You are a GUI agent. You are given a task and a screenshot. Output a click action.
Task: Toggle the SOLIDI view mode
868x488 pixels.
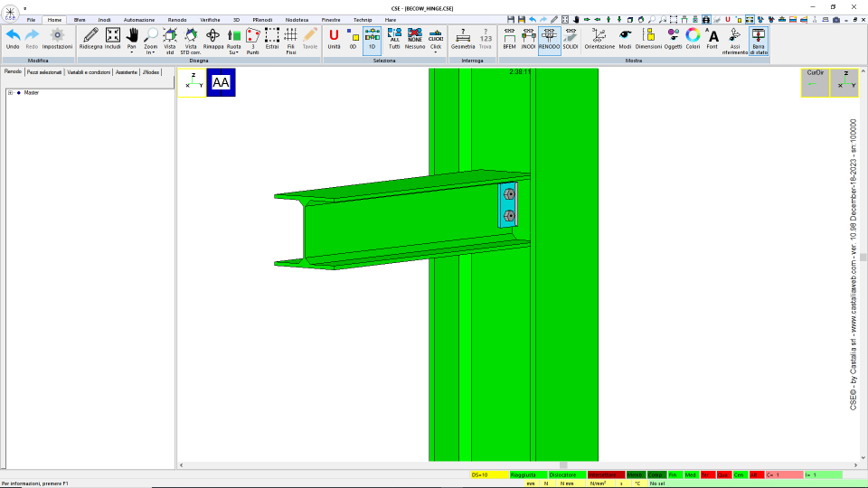pos(571,39)
